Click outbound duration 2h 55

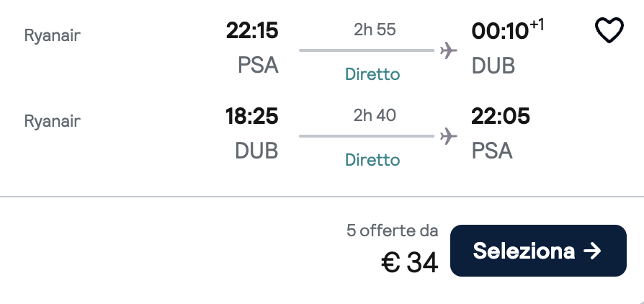click(375, 30)
